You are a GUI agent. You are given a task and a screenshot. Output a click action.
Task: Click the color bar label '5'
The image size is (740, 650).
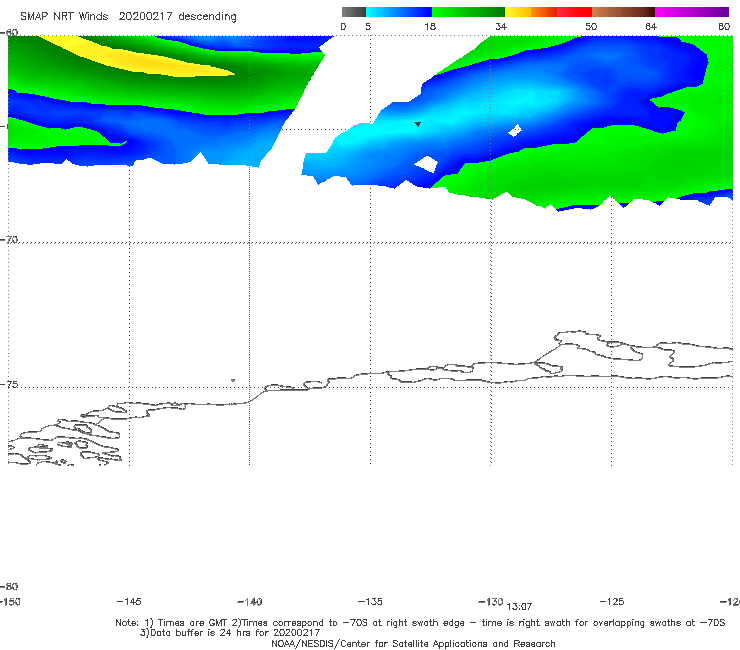pos(368,27)
